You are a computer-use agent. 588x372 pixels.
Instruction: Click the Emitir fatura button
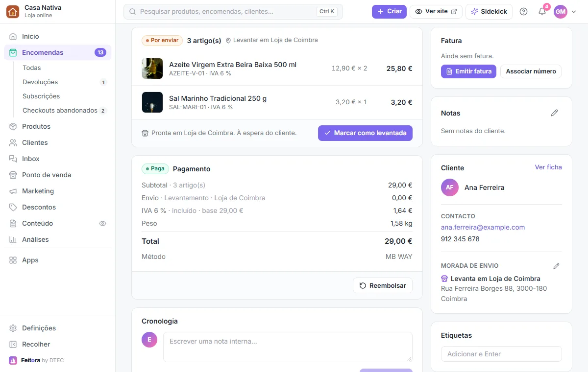tap(469, 71)
